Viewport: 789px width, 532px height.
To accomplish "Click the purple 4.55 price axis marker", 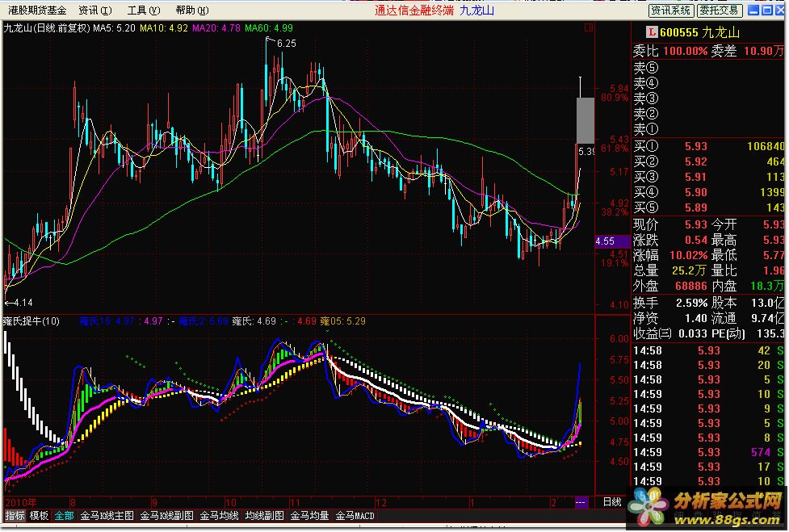I will coord(612,241).
